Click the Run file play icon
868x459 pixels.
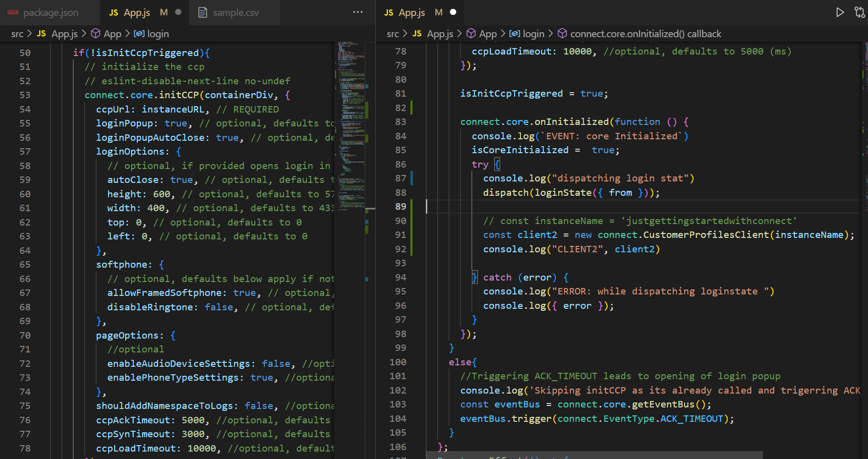coord(840,12)
